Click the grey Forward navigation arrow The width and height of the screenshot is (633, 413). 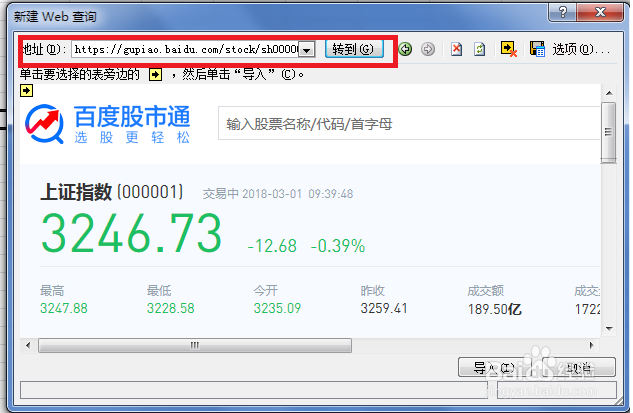428,49
